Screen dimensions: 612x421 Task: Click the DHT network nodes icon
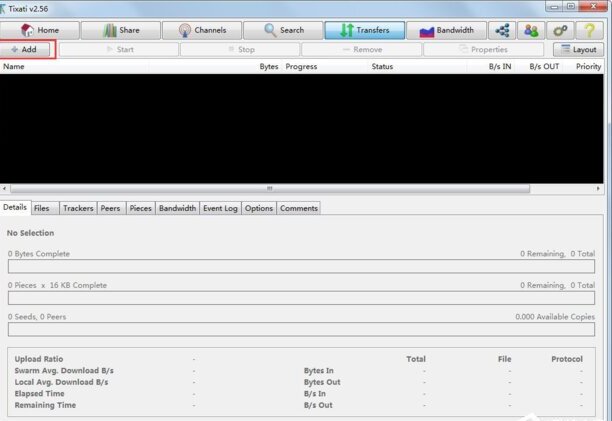point(502,30)
